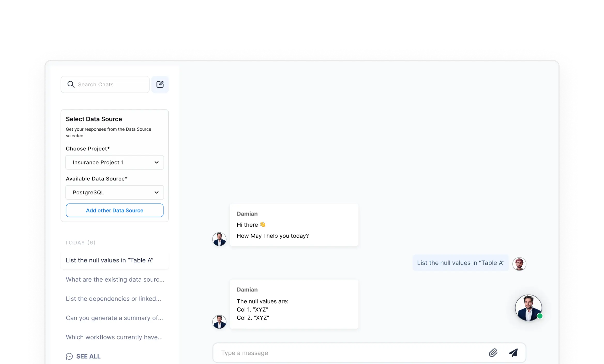Image resolution: width=604 pixels, height=364 pixels.
Task: Click the paperclip attachment icon
Action: (x=493, y=353)
